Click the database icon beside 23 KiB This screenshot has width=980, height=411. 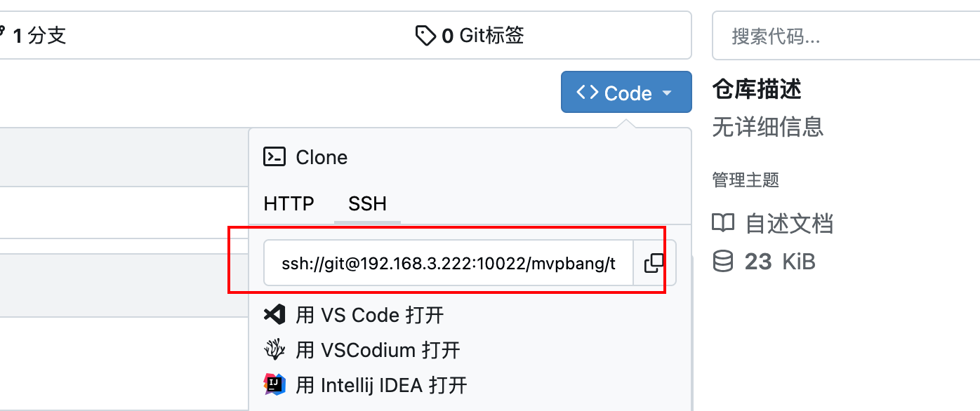[x=723, y=262]
